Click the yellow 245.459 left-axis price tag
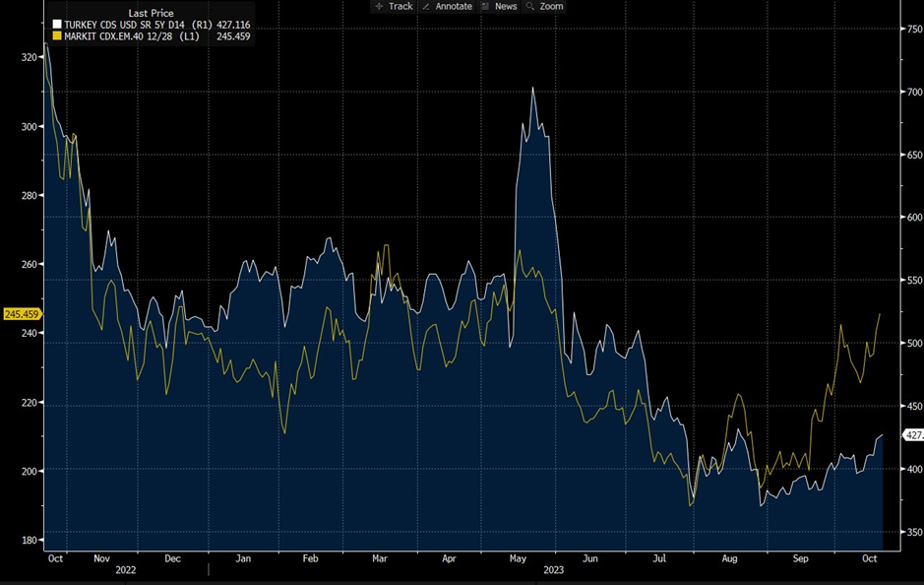The width and height of the screenshot is (924, 585). 21,314
